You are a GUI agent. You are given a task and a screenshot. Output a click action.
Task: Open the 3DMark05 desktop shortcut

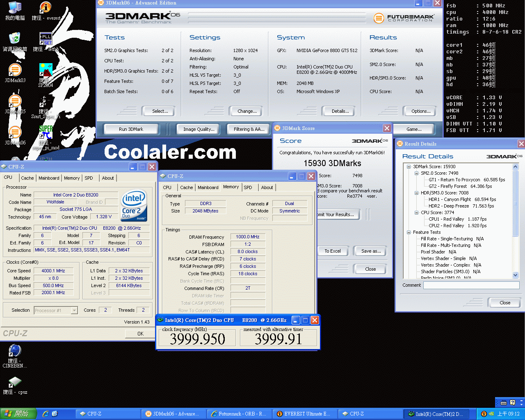(x=15, y=102)
